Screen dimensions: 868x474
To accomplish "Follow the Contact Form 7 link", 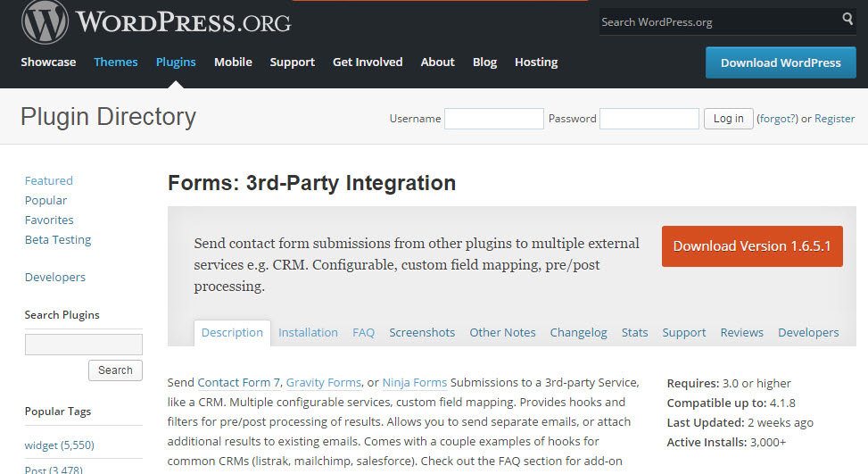I will (x=239, y=383).
